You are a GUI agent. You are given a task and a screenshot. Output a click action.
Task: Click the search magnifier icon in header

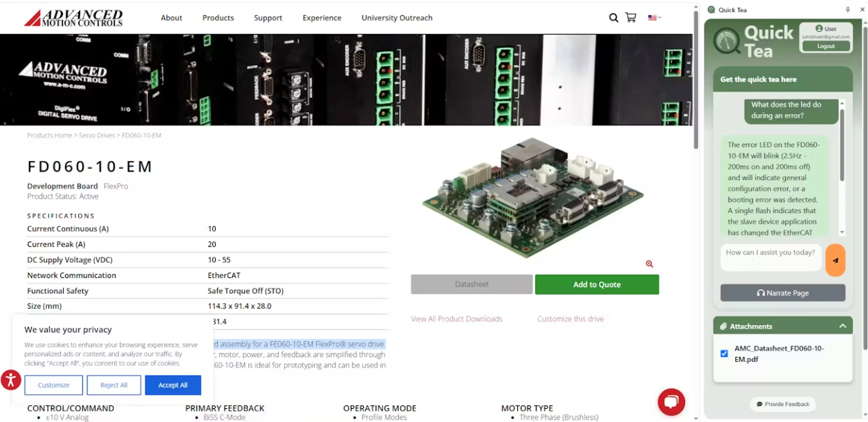[x=613, y=18]
